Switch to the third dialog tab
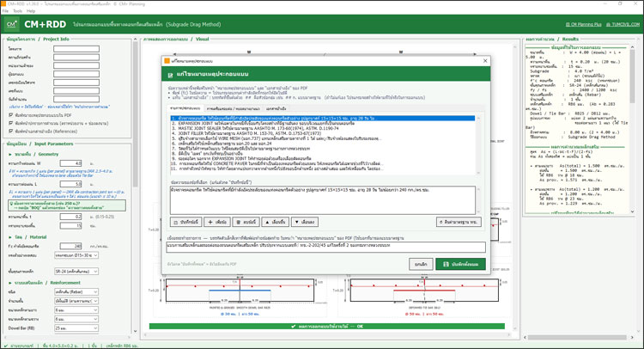644x349 pixels. point(276,108)
